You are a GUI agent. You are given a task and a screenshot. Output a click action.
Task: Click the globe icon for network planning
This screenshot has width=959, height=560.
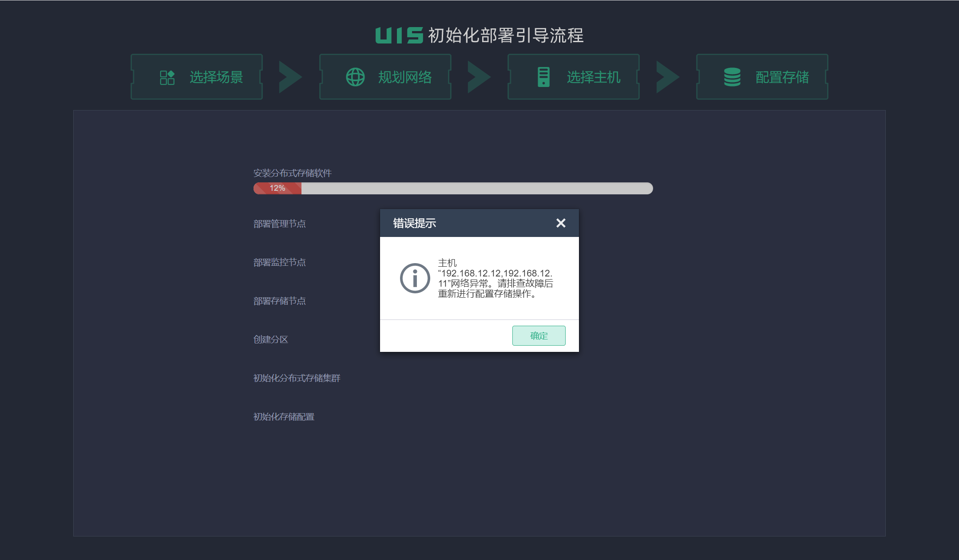355,77
